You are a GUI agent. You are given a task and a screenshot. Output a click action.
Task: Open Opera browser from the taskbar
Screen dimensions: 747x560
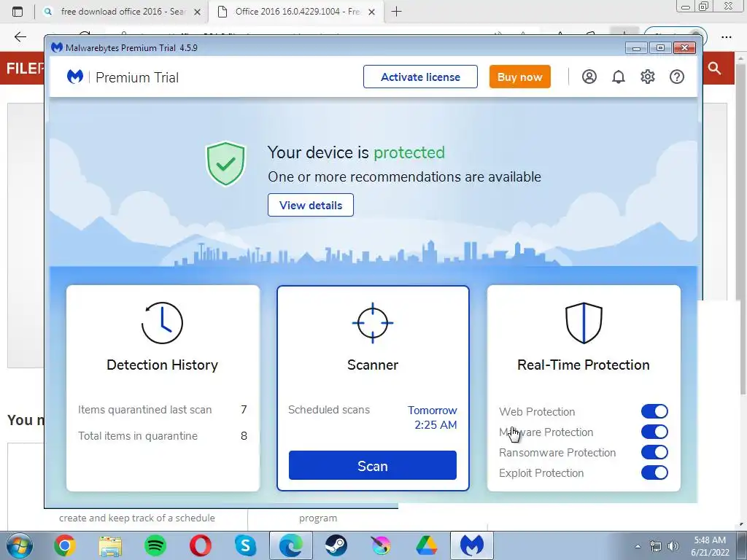tap(201, 545)
